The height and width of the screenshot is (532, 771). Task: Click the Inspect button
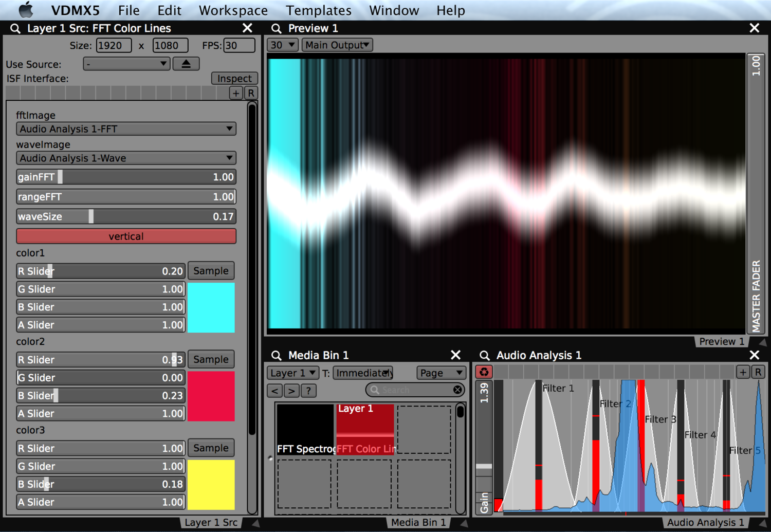coord(234,78)
